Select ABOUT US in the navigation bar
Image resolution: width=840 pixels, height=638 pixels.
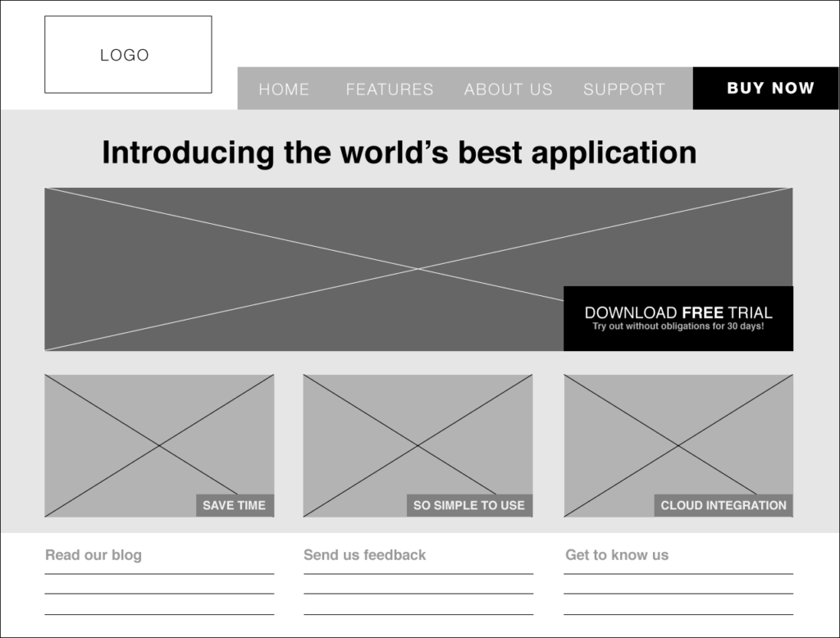coord(509,89)
